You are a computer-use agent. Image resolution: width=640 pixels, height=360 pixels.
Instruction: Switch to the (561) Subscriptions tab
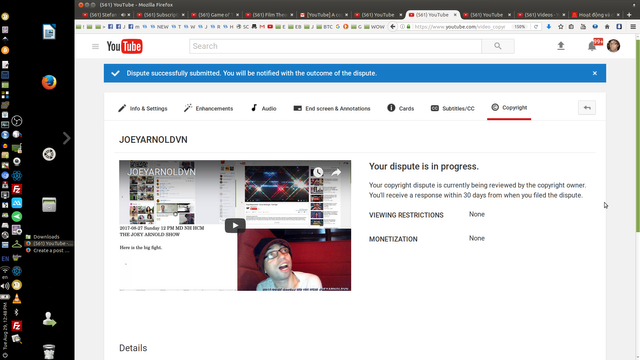(x=160, y=15)
